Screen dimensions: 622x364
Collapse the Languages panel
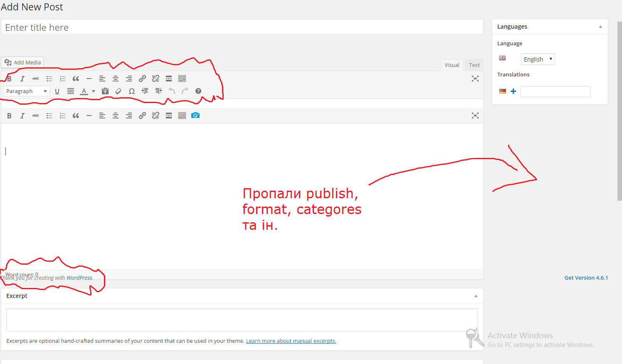point(600,27)
